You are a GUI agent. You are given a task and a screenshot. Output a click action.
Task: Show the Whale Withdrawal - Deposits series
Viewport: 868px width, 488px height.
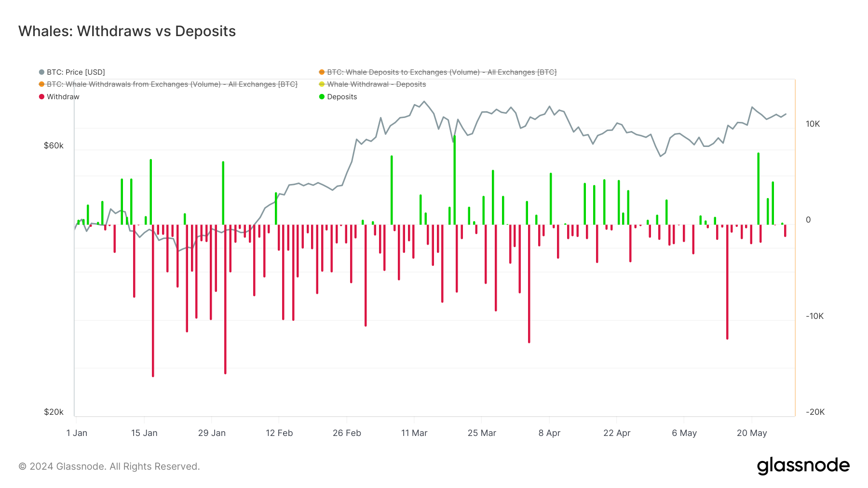(377, 84)
